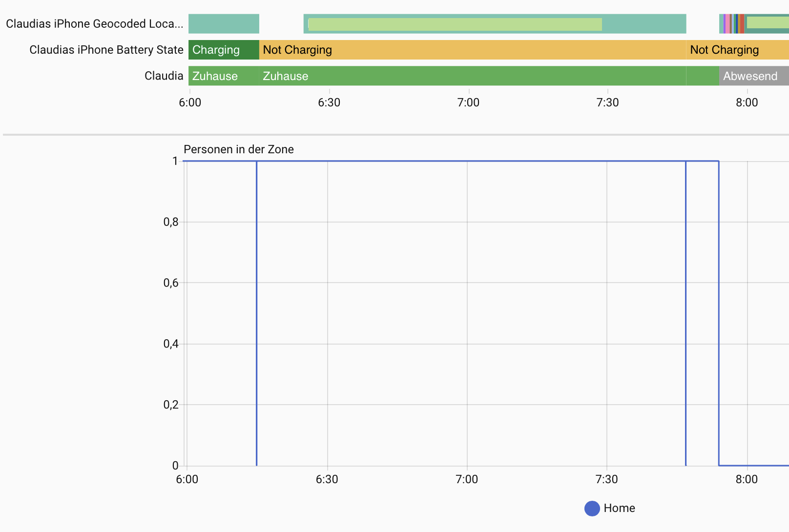Select the first Zuhause segment

coord(223,76)
